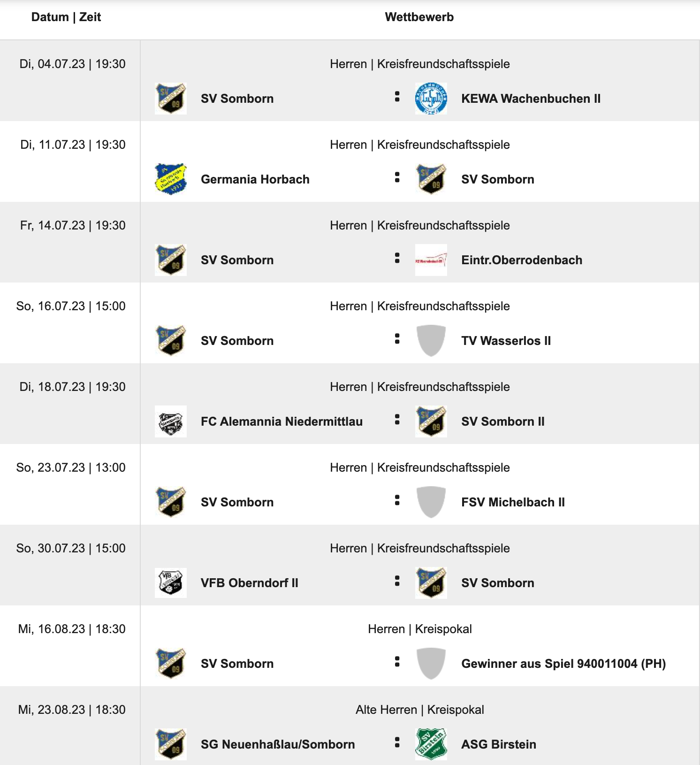
Task: Click the SV Somborn II team name
Action: [x=502, y=421]
